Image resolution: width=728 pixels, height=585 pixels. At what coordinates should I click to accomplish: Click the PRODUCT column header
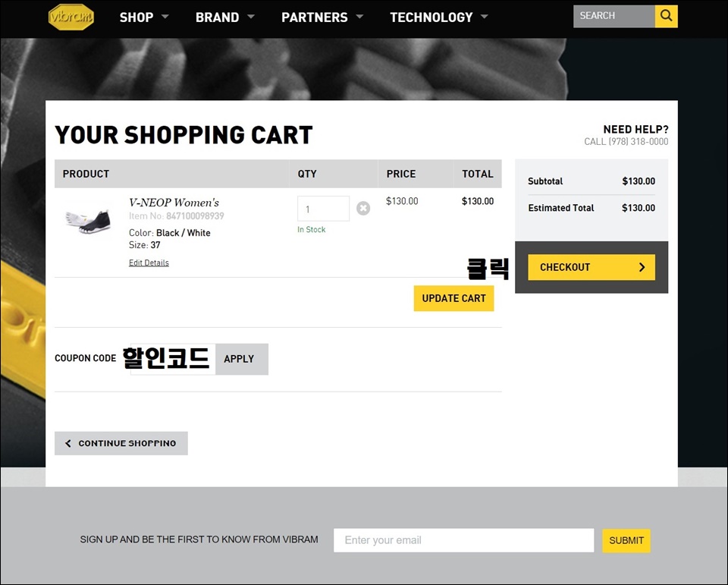point(86,174)
